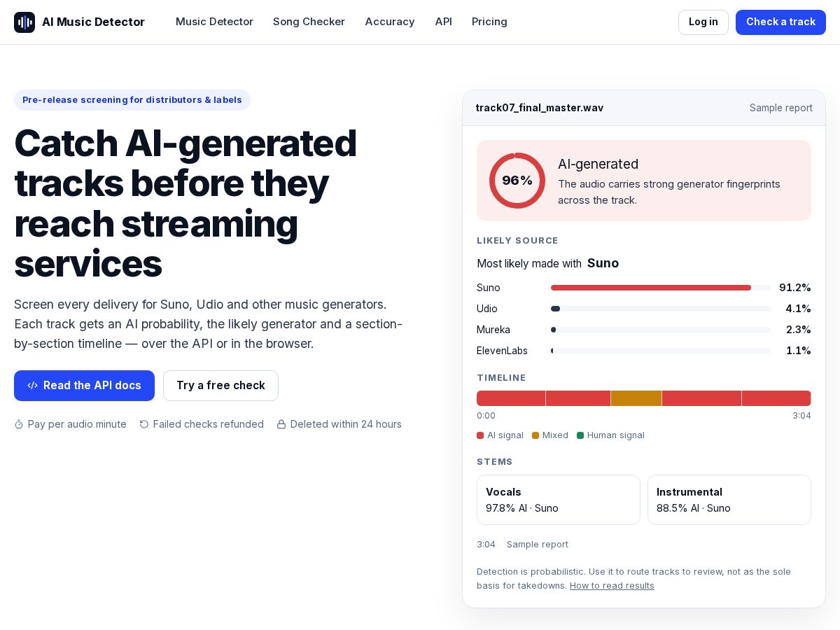Click the TIMELINE section heading

[501, 378]
